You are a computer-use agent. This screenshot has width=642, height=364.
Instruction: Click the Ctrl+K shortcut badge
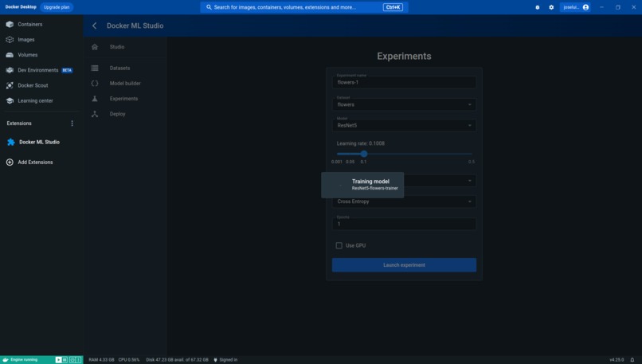coord(393,7)
